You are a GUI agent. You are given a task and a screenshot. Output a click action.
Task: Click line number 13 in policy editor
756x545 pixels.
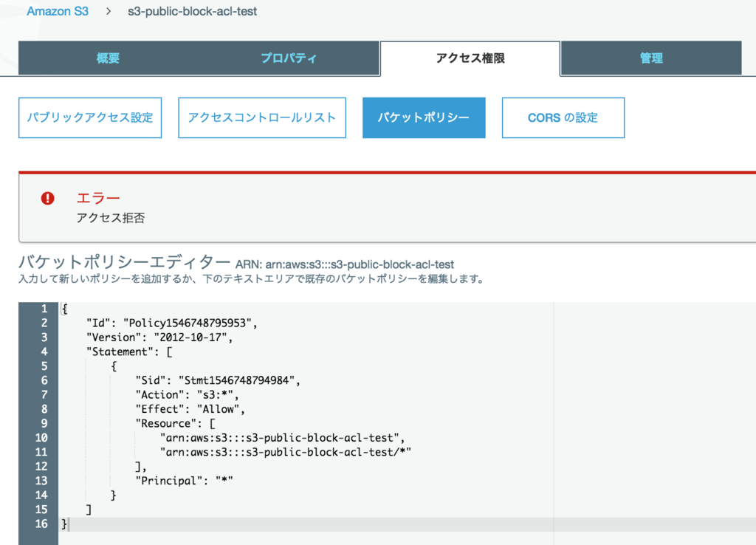tap(43, 480)
